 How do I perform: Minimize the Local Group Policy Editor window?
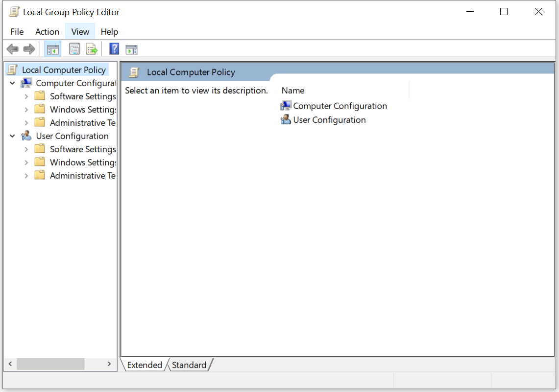[470, 12]
